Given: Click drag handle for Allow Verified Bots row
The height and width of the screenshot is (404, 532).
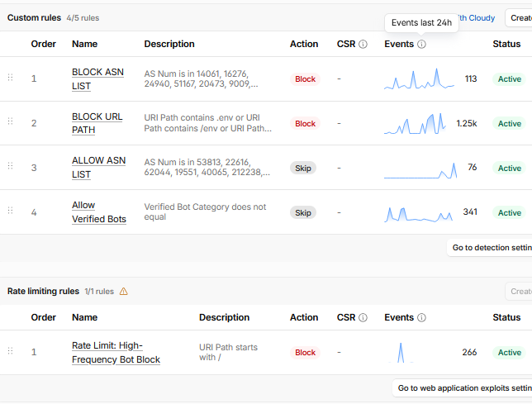Looking at the screenshot, I should coord(10,211).
